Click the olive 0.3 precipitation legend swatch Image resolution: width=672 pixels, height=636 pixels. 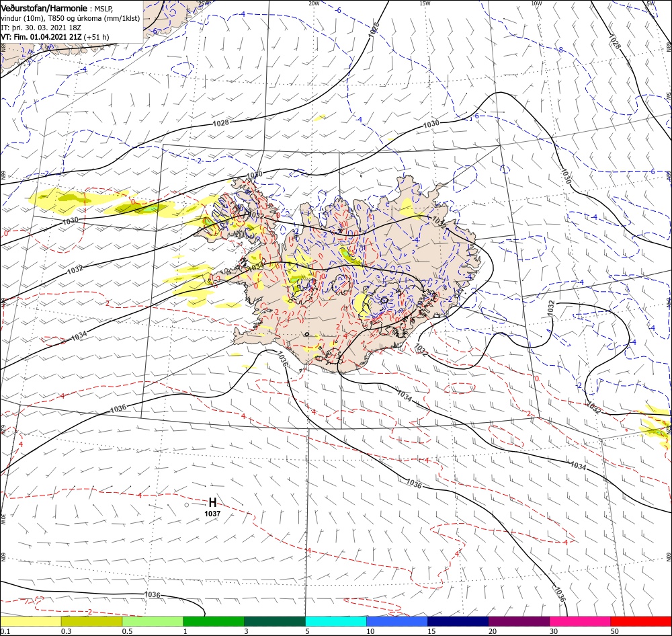pos(91,621)
